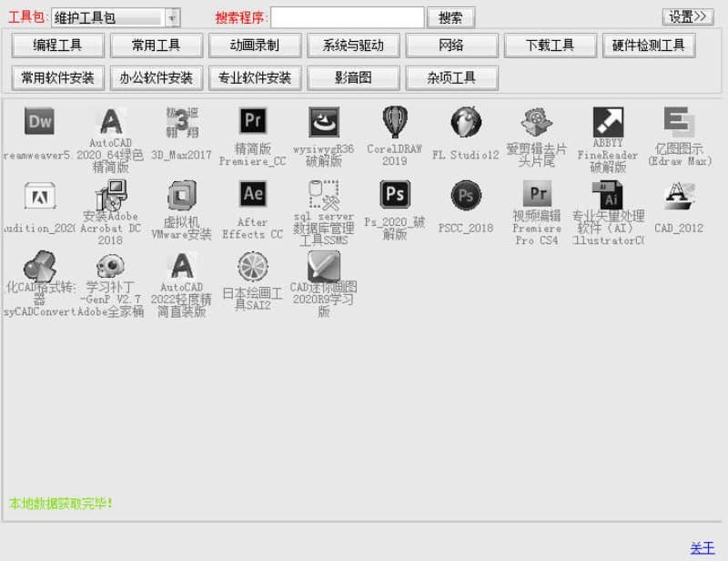
Task: Select the 网络 category
Action: point(451,46)
